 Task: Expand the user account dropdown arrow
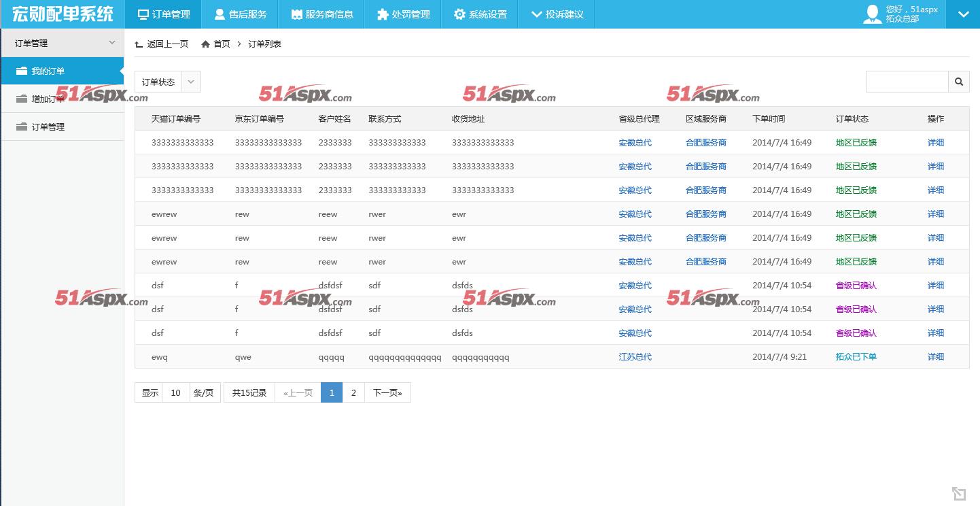point(963,14)
